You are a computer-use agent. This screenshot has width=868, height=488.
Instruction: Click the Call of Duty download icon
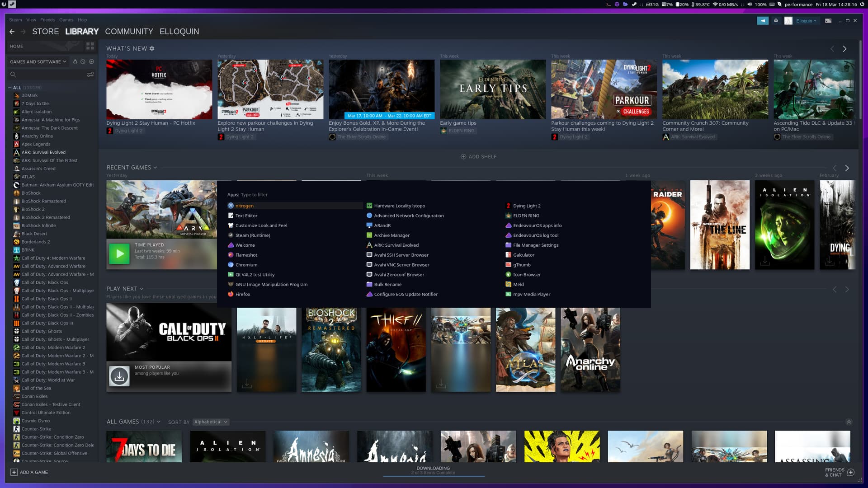[x=119, y=376]
